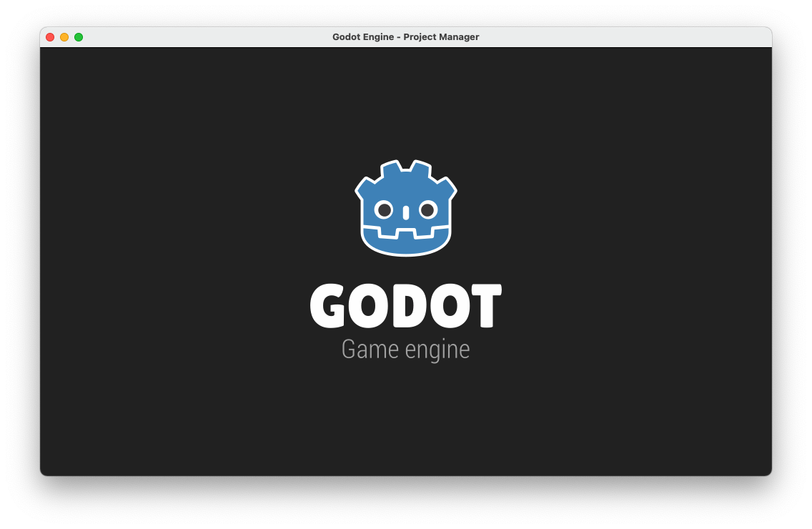This screenshot has width=812, height=529.
Task: Click the Godot robot head logo
Action: pyautogui.click(x=406, y=208)
